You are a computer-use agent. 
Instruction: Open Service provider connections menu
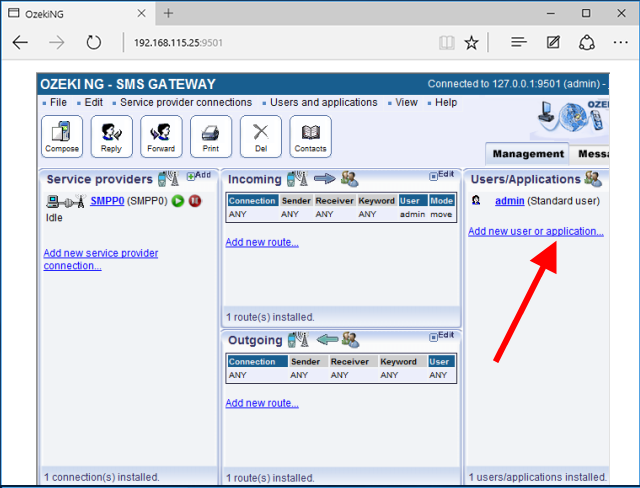point(185,102)
